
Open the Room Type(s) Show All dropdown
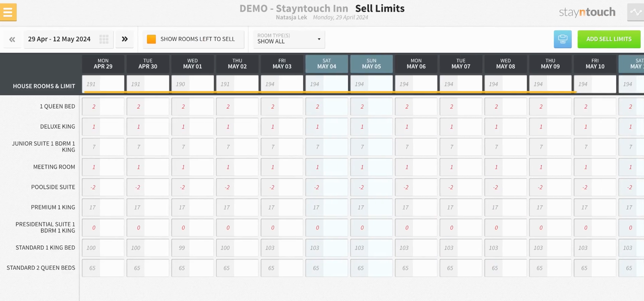click(289, 39)
